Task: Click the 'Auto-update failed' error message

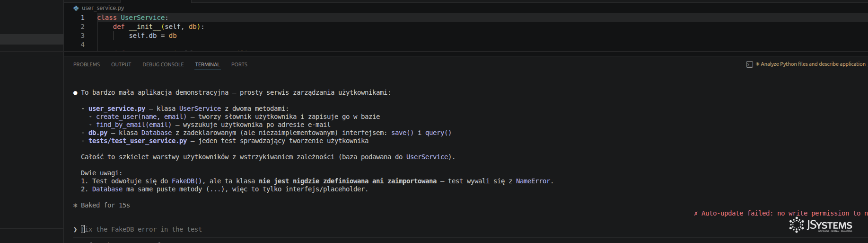Action: [x=780, y=213]
